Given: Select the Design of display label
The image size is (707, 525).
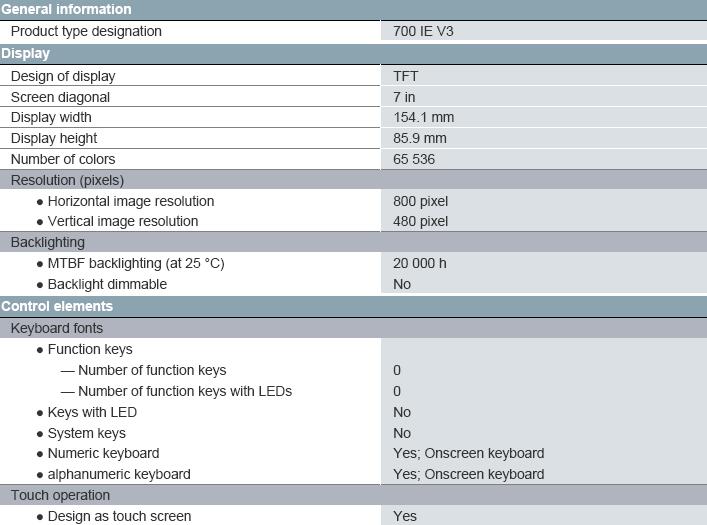Looking at the screenshot, I should 63,76.
